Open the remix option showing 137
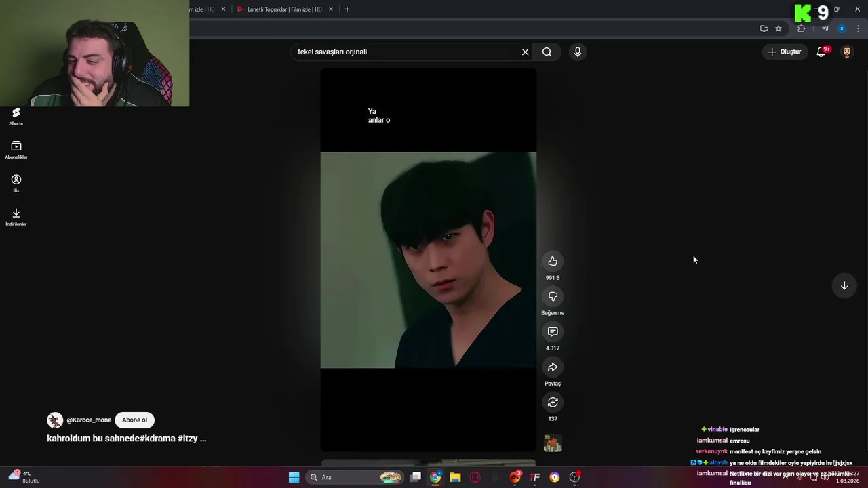This screenshot has height=488, width=868. click(553, 403)
